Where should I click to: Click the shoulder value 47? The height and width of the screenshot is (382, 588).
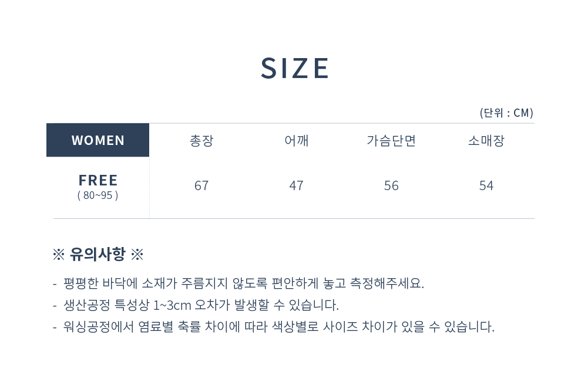(x=296, y=185)
